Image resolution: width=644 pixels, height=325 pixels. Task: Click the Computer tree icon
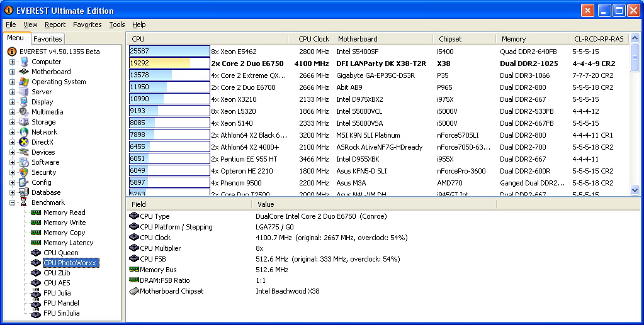[24, 62]
